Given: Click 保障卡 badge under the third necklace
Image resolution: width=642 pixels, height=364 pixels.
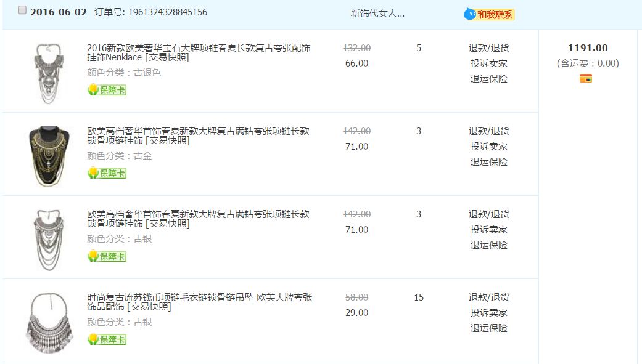Looking at the screenshot, I should (107, 256).
